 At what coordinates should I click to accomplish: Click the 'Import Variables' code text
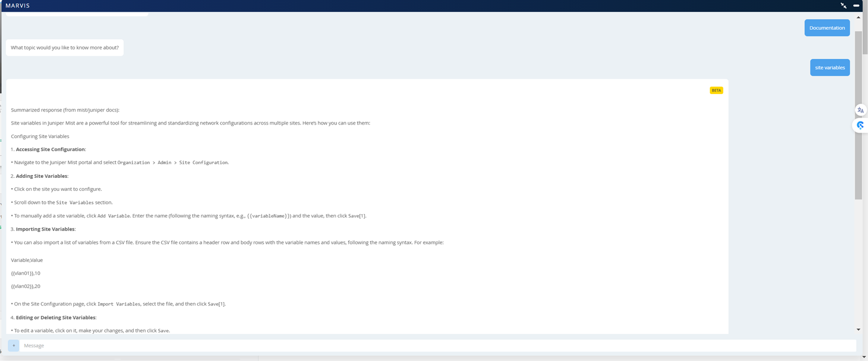pyautogui.click(x=118, y=304)
